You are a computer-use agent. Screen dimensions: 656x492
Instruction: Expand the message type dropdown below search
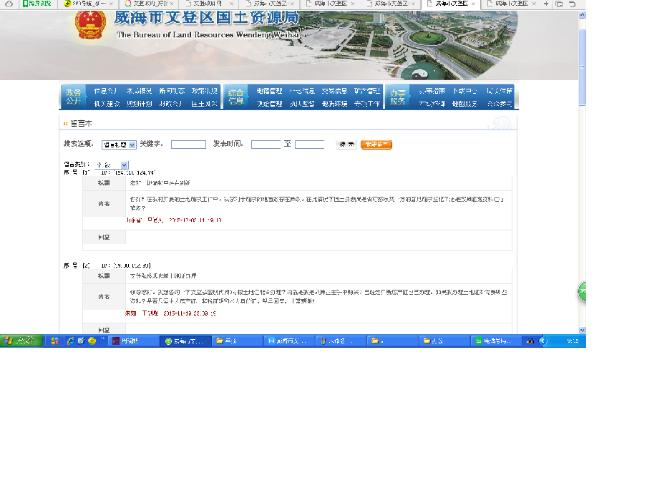(x=112, y=165)
